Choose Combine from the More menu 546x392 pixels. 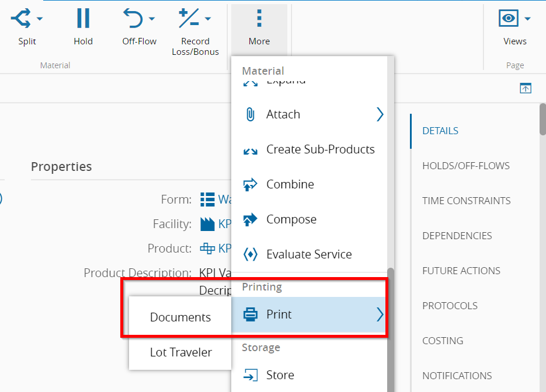pyautogui.click(x=290, y=184)
